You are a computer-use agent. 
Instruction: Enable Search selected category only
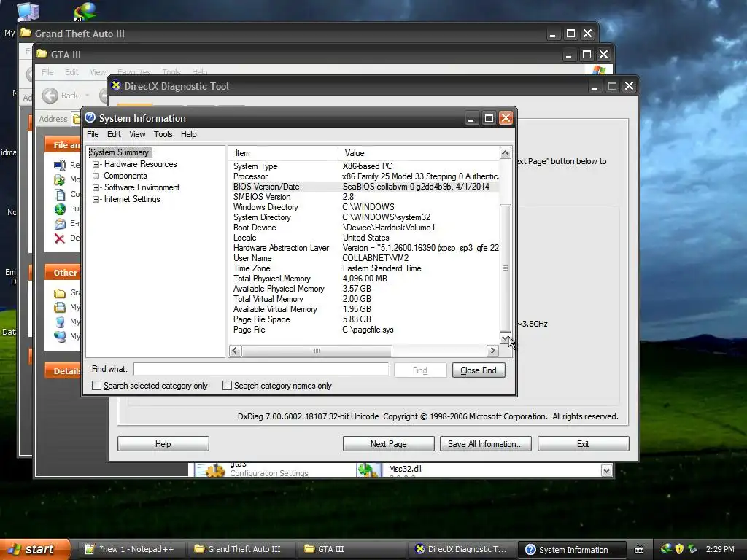(x=96, y=386)
